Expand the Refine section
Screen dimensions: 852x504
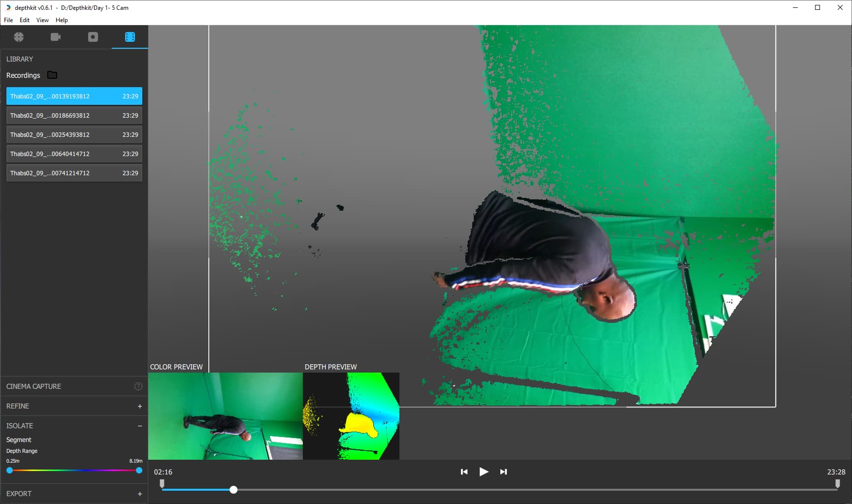click(140, 406)
